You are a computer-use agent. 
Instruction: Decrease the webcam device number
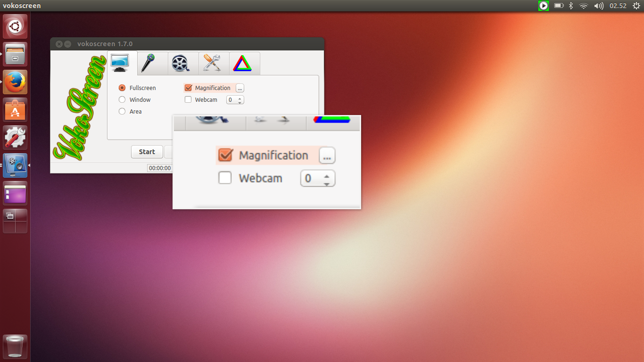[x=240, y=102]
